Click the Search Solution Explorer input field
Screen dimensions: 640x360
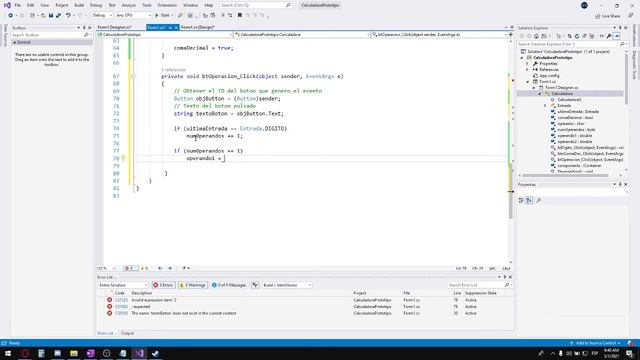[x=568, y=44]
